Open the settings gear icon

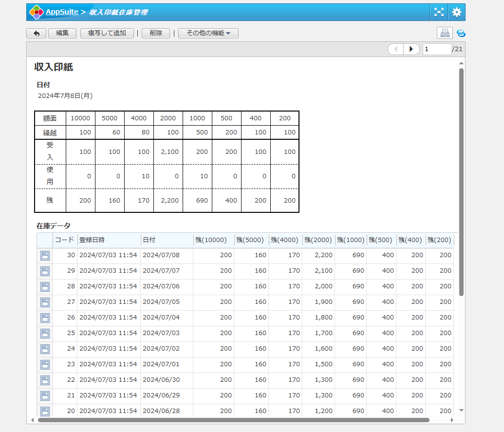coord(456,12)
